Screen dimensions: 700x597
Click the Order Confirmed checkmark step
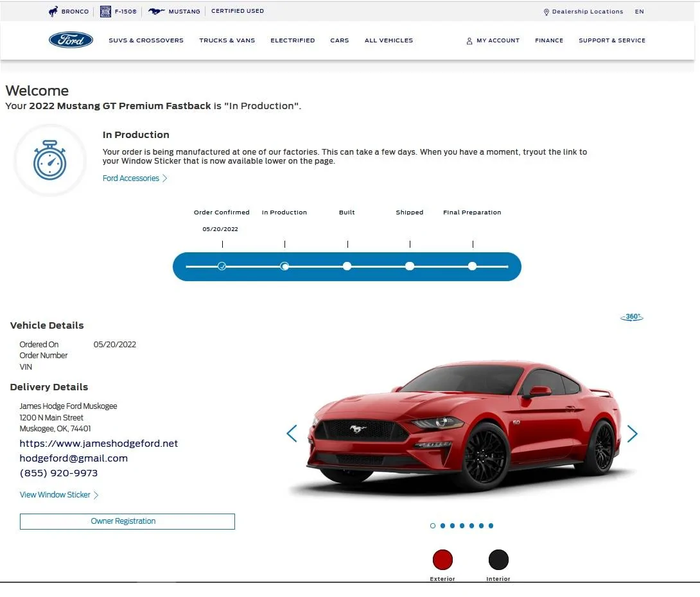tap(222, 266)
